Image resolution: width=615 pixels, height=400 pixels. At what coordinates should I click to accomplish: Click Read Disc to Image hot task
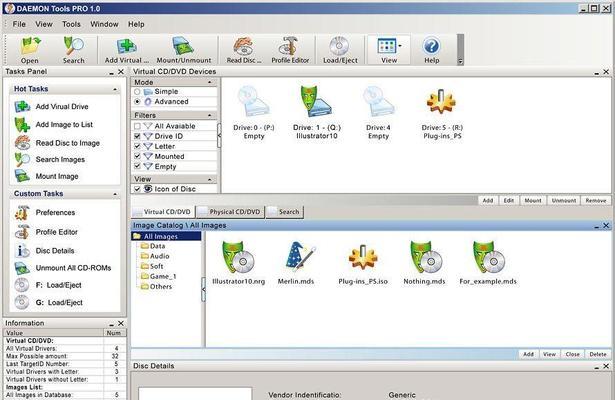tap(57, 143)
